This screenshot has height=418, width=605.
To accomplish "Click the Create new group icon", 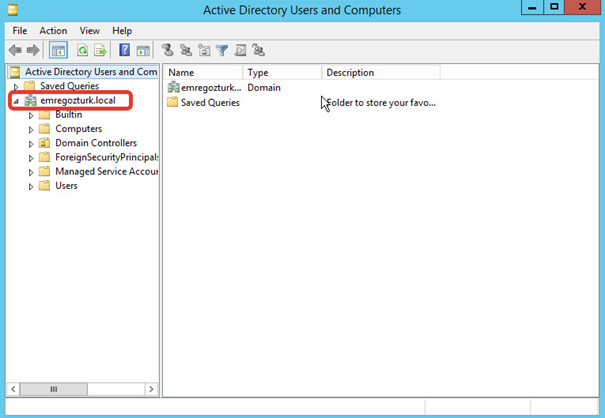I will click(x=186, y=50).
